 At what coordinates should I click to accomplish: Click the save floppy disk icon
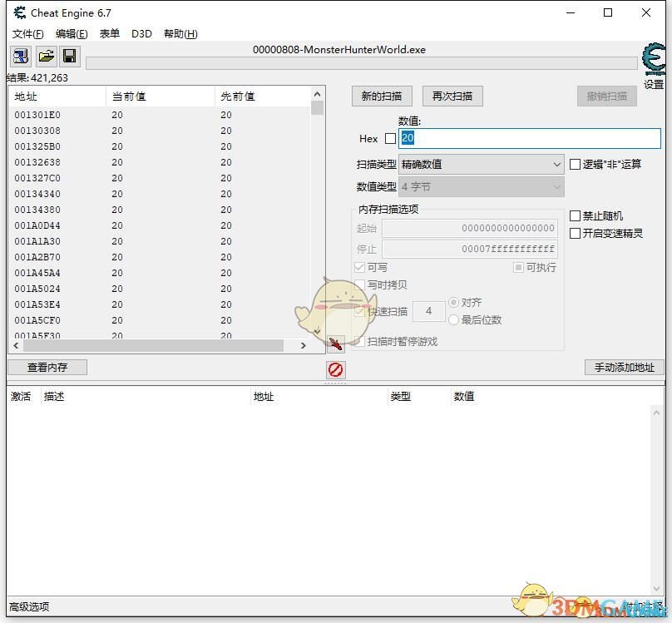[69, 56]
